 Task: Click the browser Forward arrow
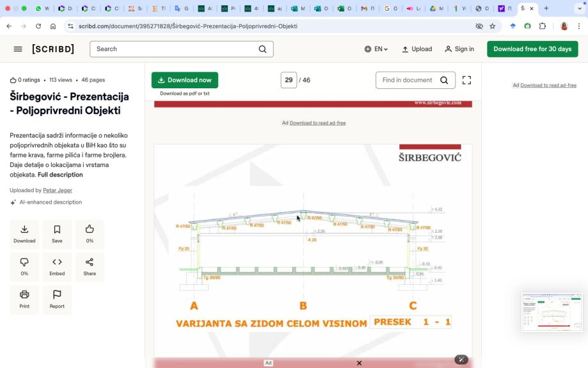[x=24, y=26]
